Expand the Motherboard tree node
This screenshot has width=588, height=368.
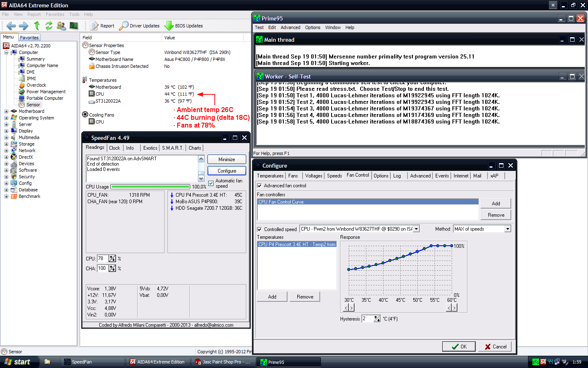click(x=6, y=111)
